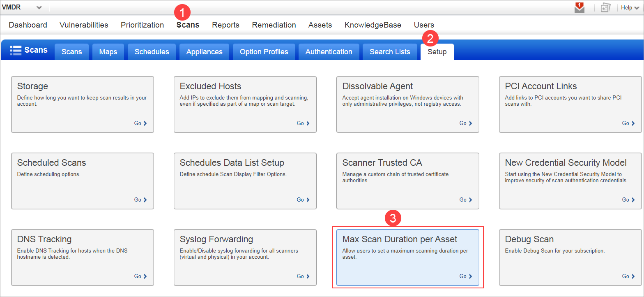
Task: Open the Reports menu
Action: [225, 25]
